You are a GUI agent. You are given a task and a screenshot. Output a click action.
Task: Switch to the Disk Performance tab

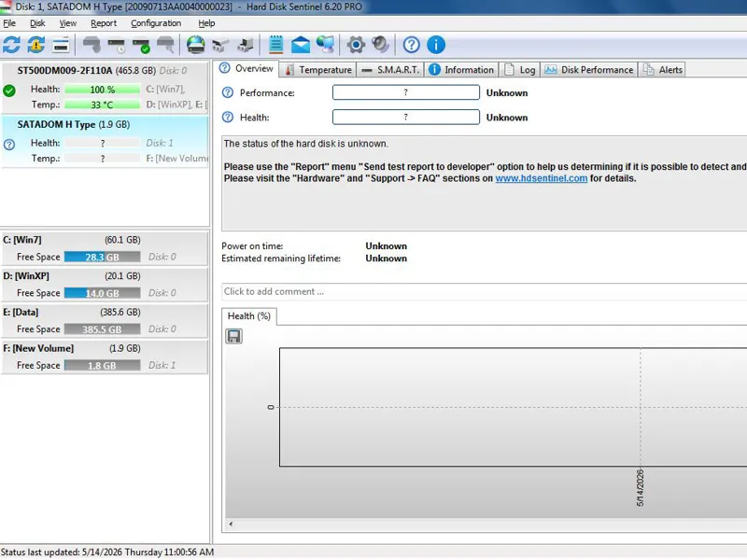point(589,70)
